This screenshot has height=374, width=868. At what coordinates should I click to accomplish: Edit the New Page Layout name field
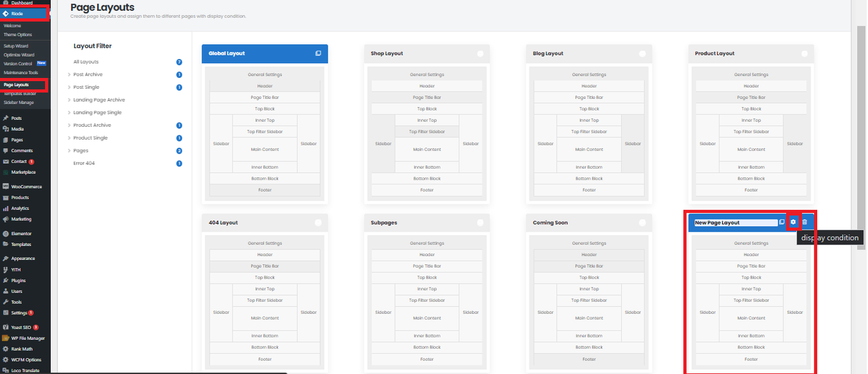coord(736,222)
